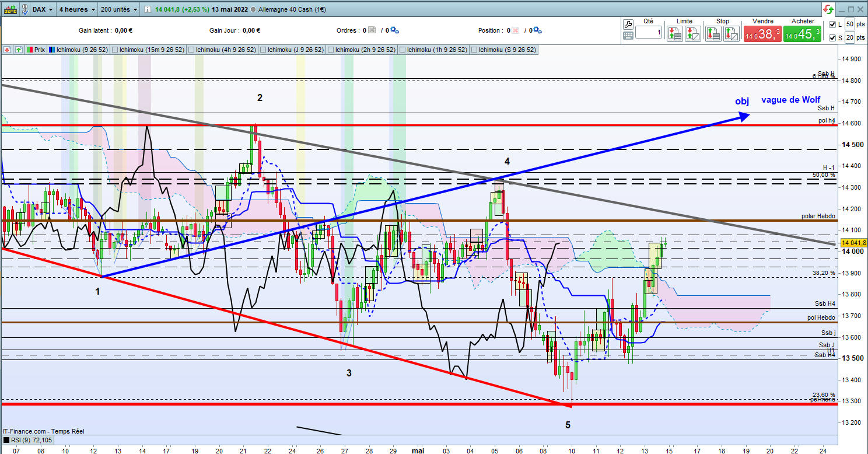Click the IT-Finance.com Temps Réel text

point(43,431)
